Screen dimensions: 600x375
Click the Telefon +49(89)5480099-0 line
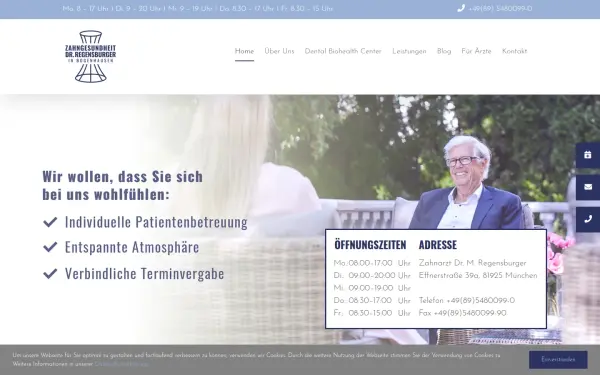pyautogui.click(x=467, y=301)
